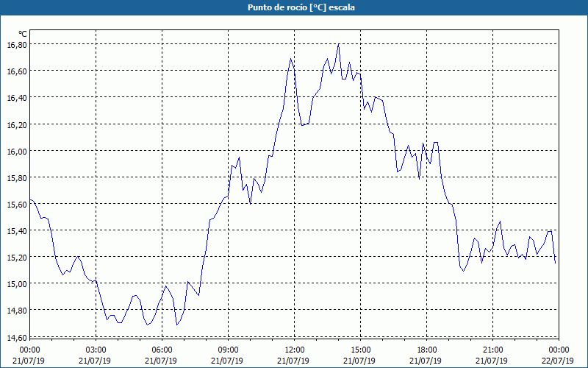The image size is (588, 368).
Task: Click the 21/07/19 date under the first 00:00
Action: point(29,361)
